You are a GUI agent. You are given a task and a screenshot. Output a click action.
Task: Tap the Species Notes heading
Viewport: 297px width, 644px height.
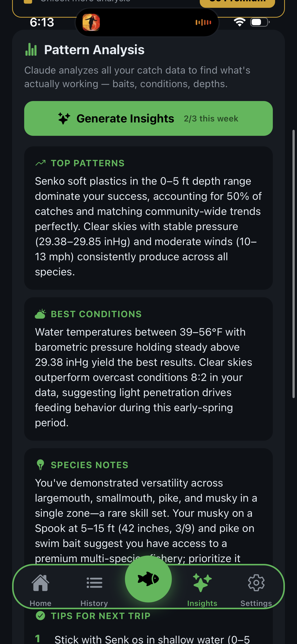click(x=89, y=465)
